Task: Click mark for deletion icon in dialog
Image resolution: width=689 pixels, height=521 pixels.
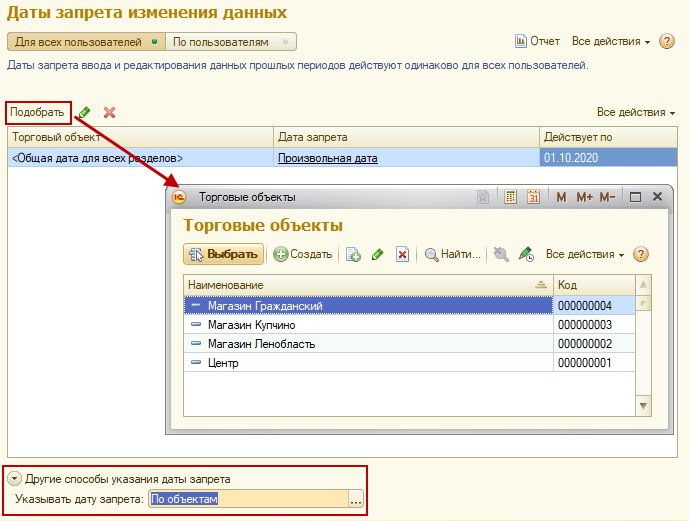Action: (x=403, y=254)
